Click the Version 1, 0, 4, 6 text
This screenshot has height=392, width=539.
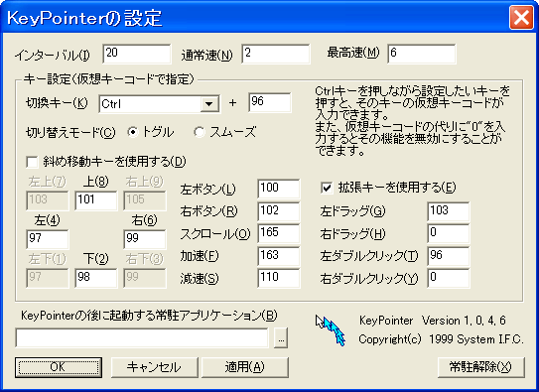[x=464, y=321]
